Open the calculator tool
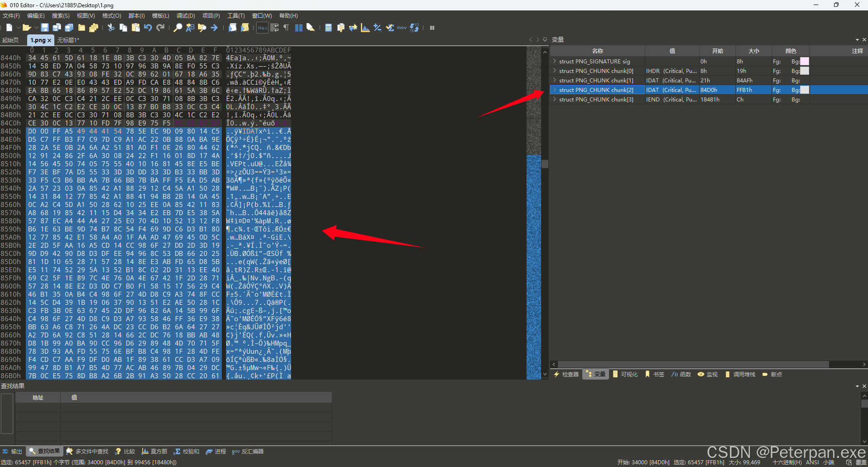 [x=329, y=28]
